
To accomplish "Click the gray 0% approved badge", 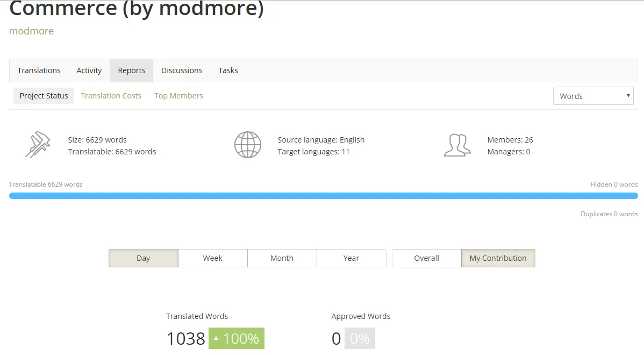I will coord(360,338).
